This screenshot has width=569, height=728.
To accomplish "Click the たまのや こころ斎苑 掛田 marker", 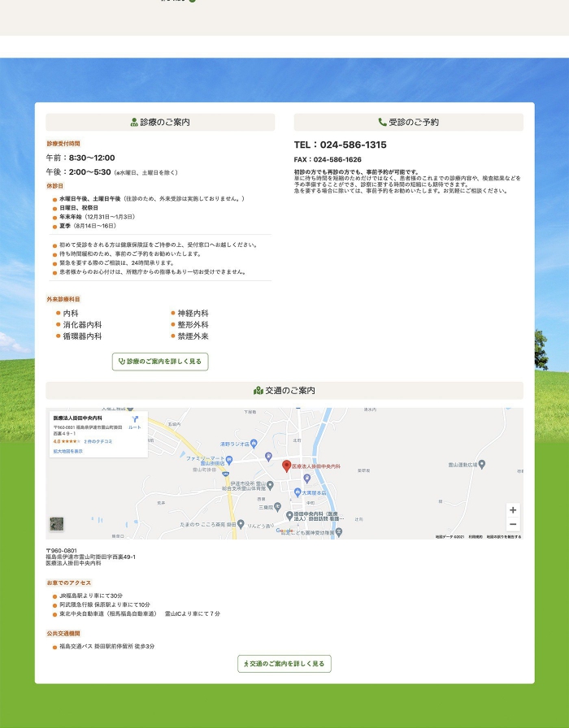I will [x=241, y=524].
